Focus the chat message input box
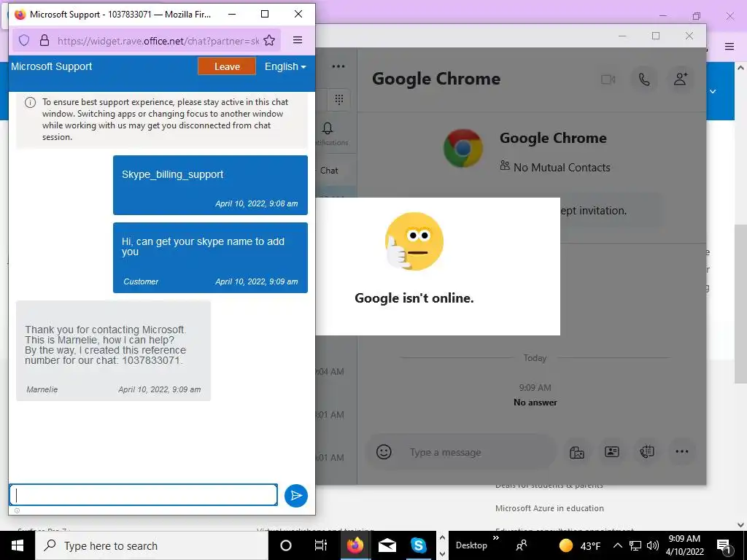 coord(144,495)
